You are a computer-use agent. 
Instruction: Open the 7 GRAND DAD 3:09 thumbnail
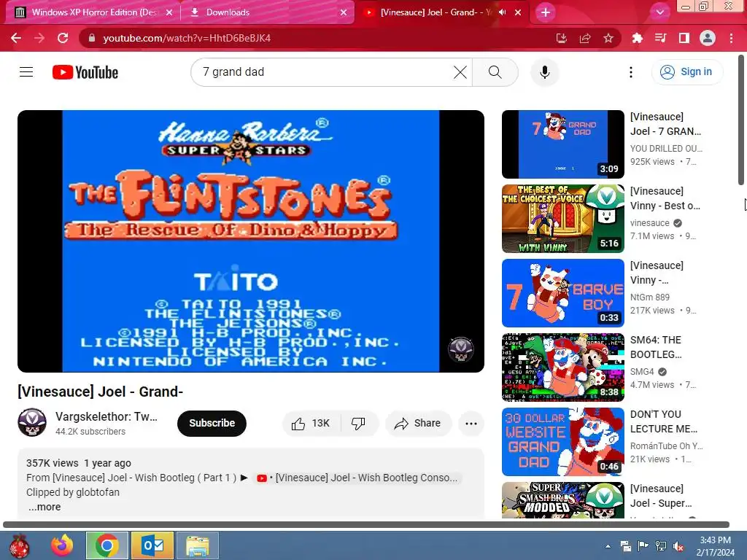pos(562,144)
